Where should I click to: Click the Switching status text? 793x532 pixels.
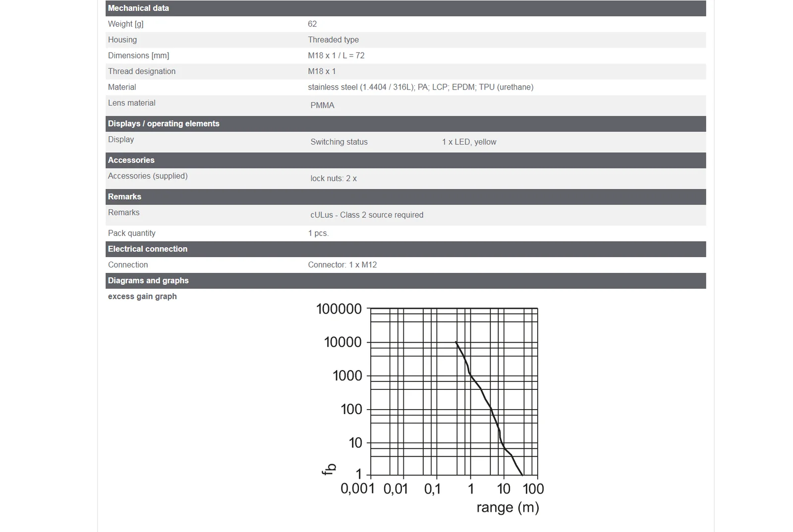[339, 142]
